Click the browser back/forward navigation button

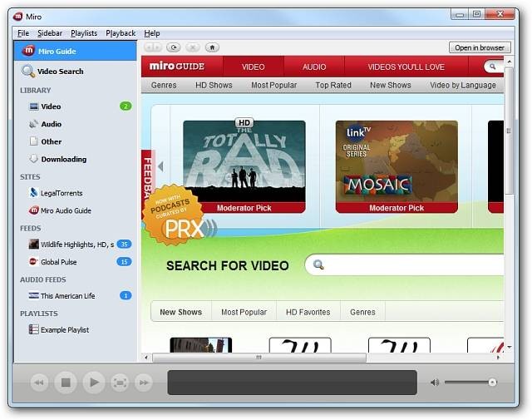pyautogui.click(x=153, y=47)
